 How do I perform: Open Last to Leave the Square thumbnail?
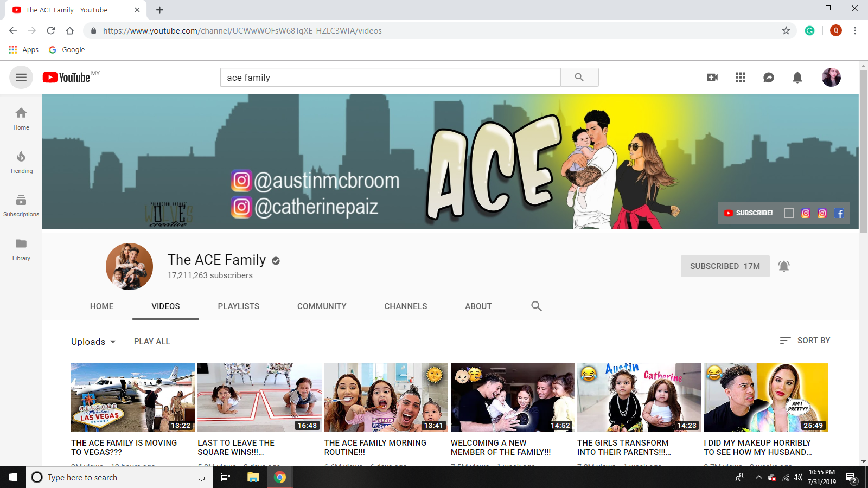pyautogui.click(x=260, y=397)
